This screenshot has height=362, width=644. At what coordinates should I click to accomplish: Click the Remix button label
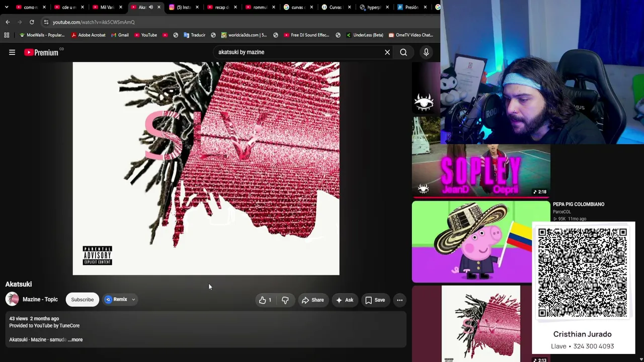[x=120, y=300]
